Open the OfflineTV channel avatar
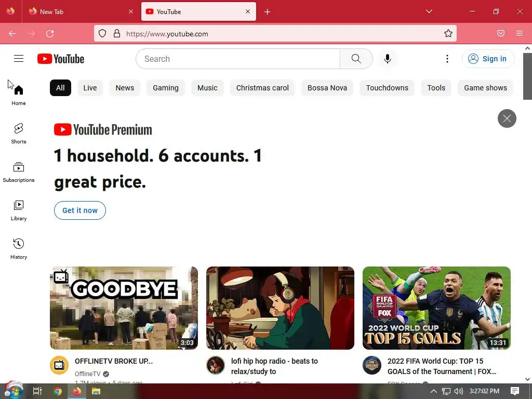This screenshot has width=532, height=399. [59, 365]
